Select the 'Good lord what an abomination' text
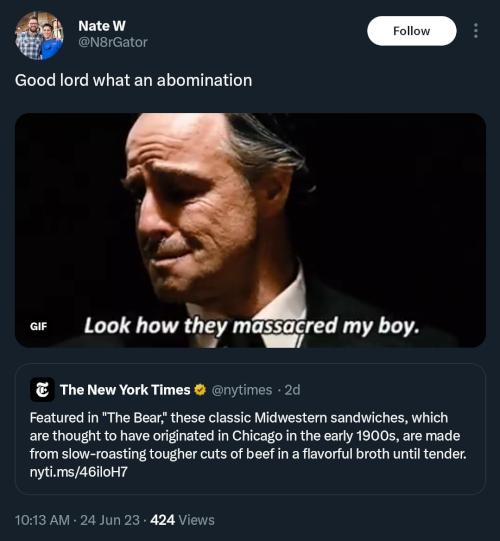This screenshot has height=541, width=500. point(134,80)
